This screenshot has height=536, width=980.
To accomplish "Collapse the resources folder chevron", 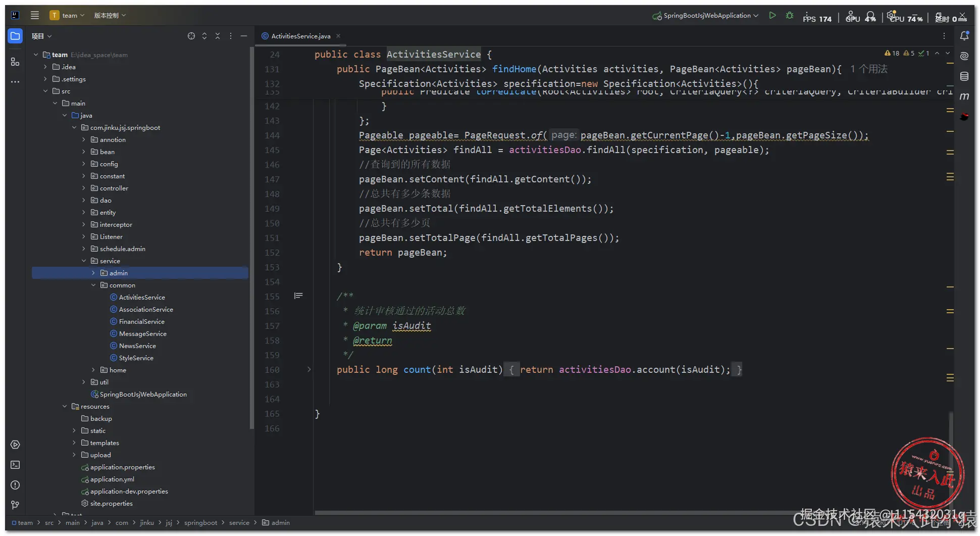I will [65, 406].
